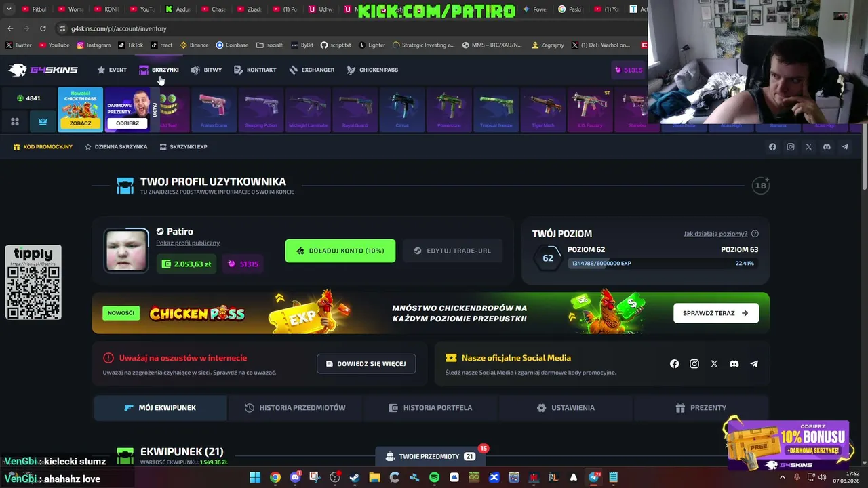Open Facebook from official Social Media card
Screen dimensions: 868x488
point(674,364)
